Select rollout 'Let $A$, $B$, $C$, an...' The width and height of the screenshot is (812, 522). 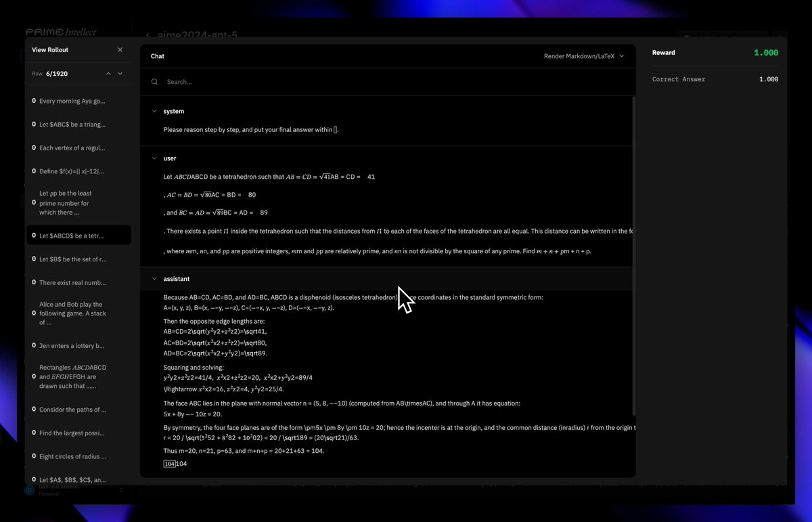click(78, 479)
